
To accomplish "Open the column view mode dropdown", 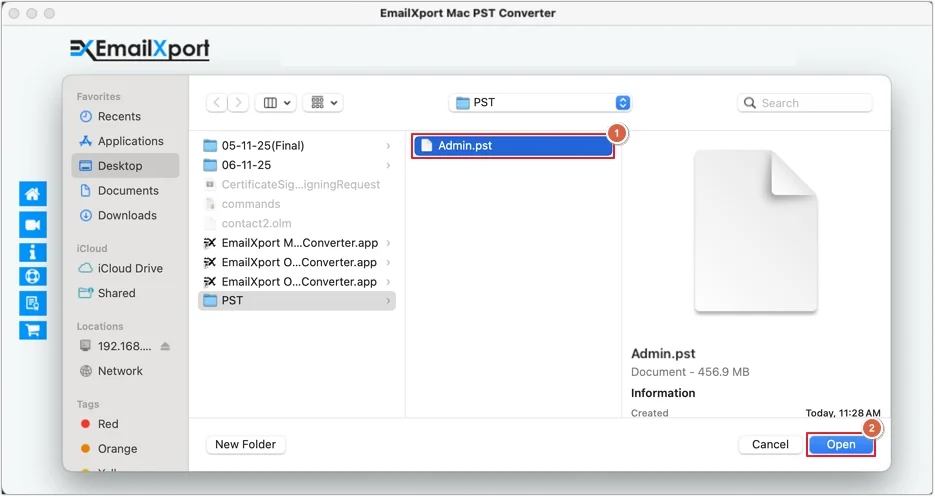I will pos(275,103).
